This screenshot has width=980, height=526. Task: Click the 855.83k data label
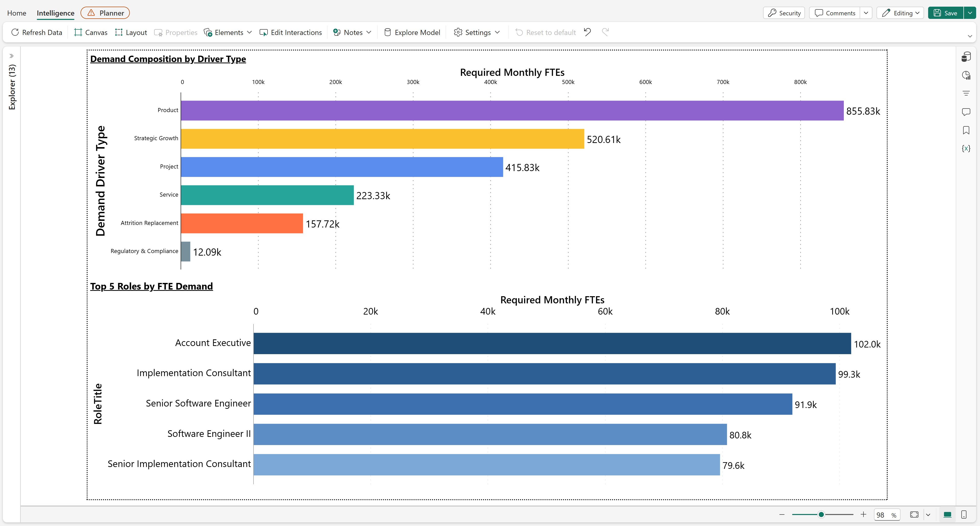coord(863,111)
